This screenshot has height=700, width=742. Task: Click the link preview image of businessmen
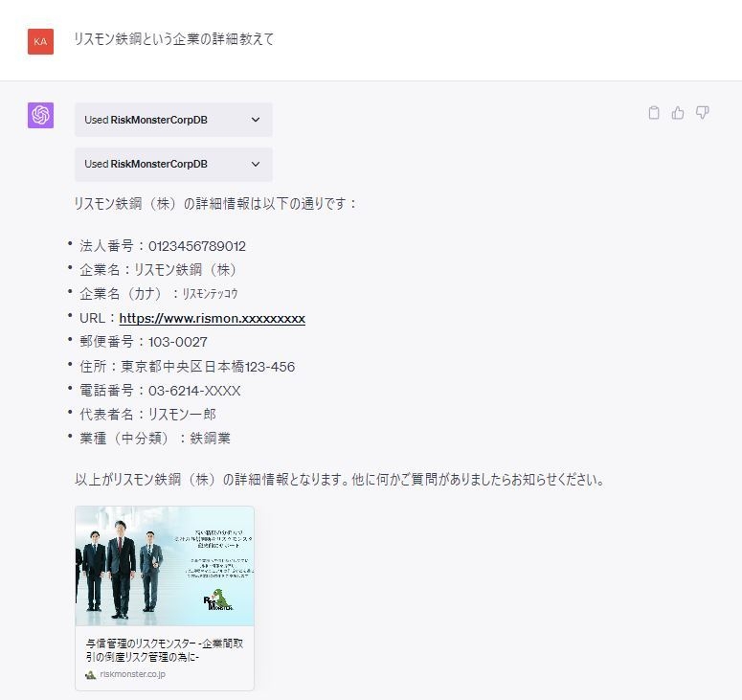(x=164, y=566)
